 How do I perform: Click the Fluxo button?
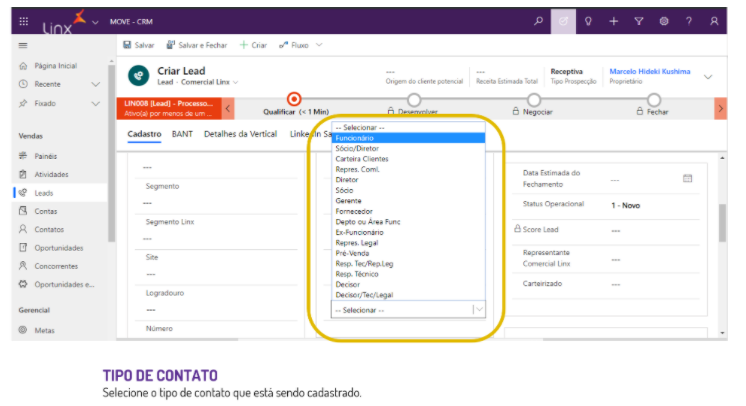tap(294, 45)
